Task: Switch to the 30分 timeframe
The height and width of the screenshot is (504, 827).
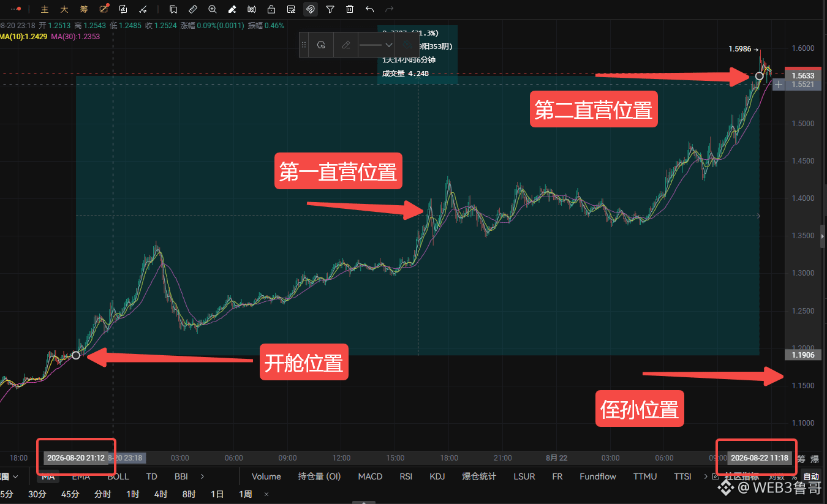Action: pos(37,494)
